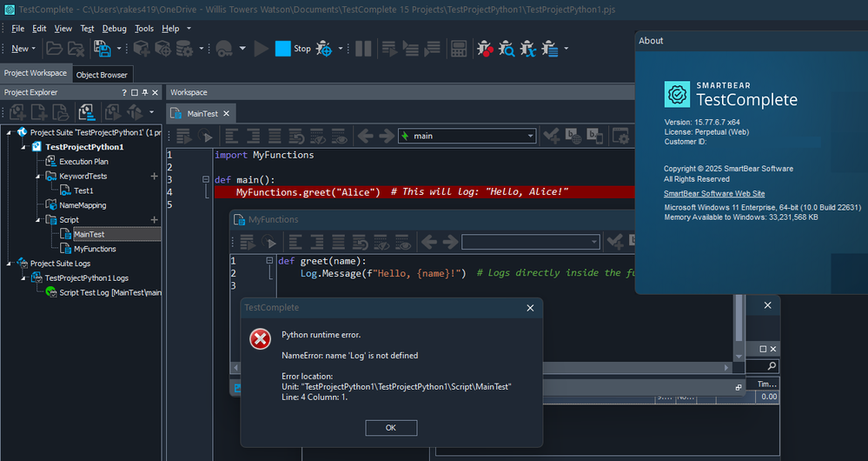Collapse the 'def greet' code fold in MyFunctions
Viewport: 868px width, 461px height.
pos(269,260)
